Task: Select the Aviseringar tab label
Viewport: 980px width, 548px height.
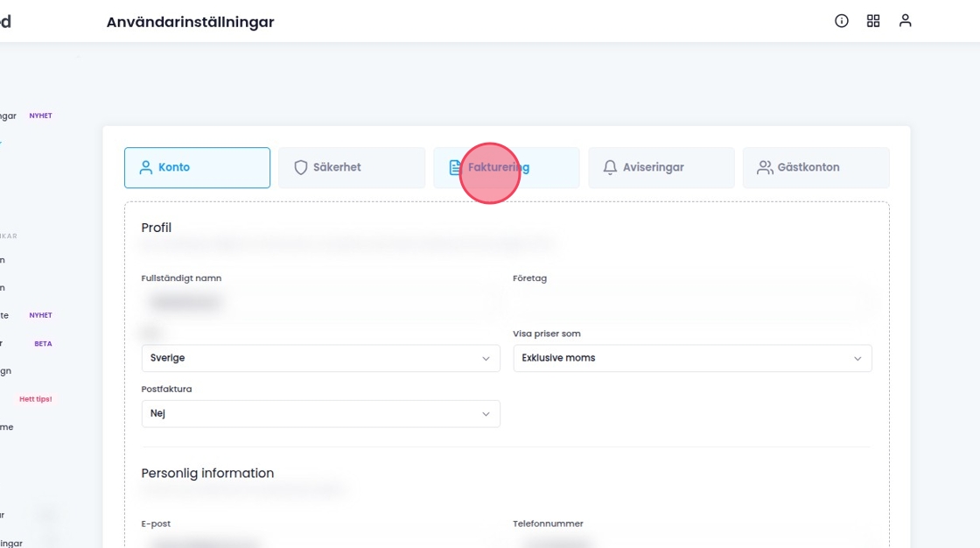Action: [x=653, y=167]
